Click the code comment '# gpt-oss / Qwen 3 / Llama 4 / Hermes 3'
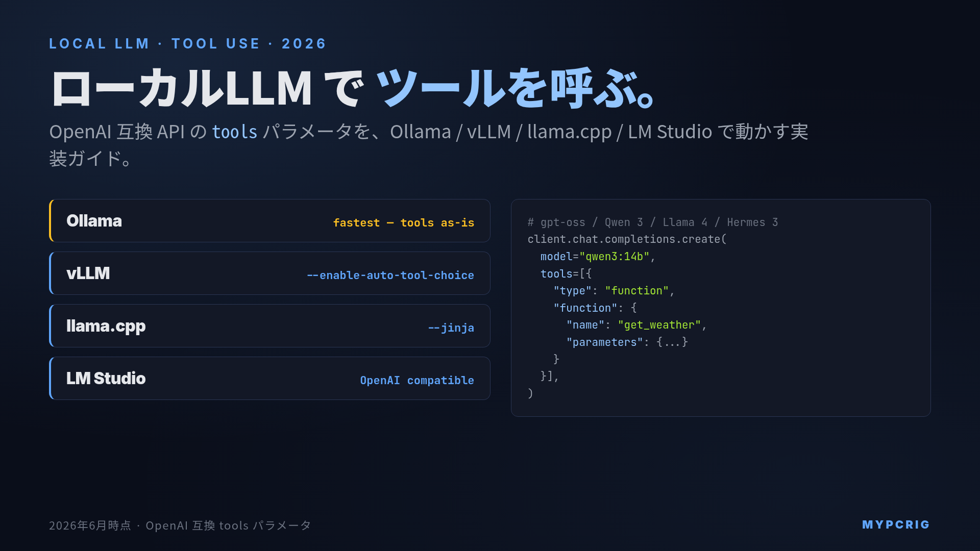This screenshot has width=980, height=551. point(653,222)
